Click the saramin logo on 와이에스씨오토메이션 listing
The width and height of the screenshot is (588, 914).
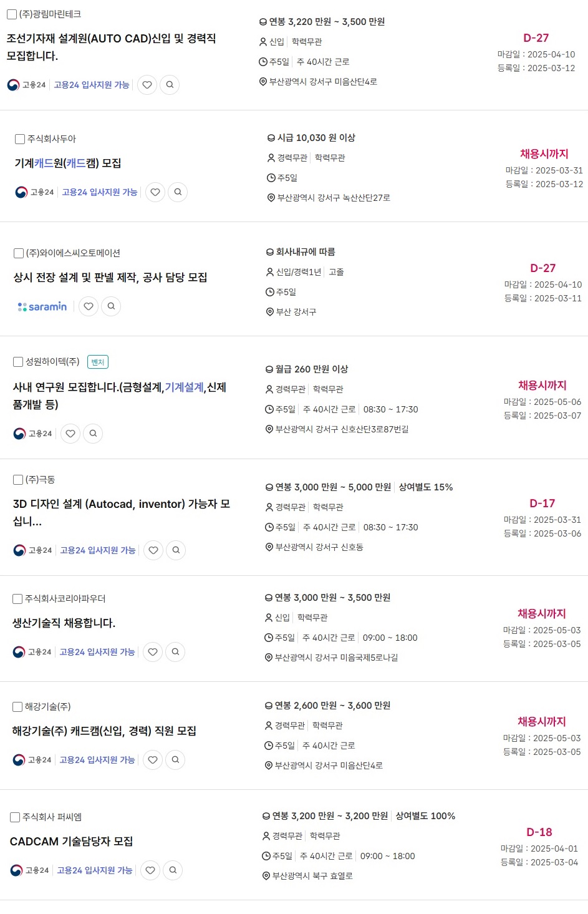(42, 306)
